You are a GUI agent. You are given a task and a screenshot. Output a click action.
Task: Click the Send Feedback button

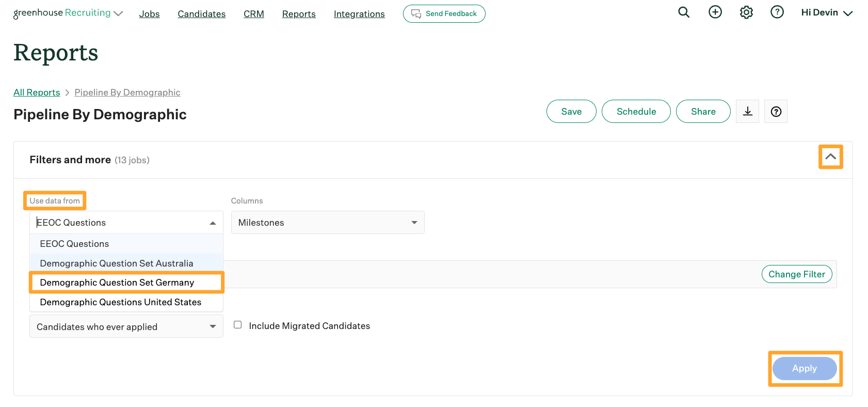click(444, 14)
